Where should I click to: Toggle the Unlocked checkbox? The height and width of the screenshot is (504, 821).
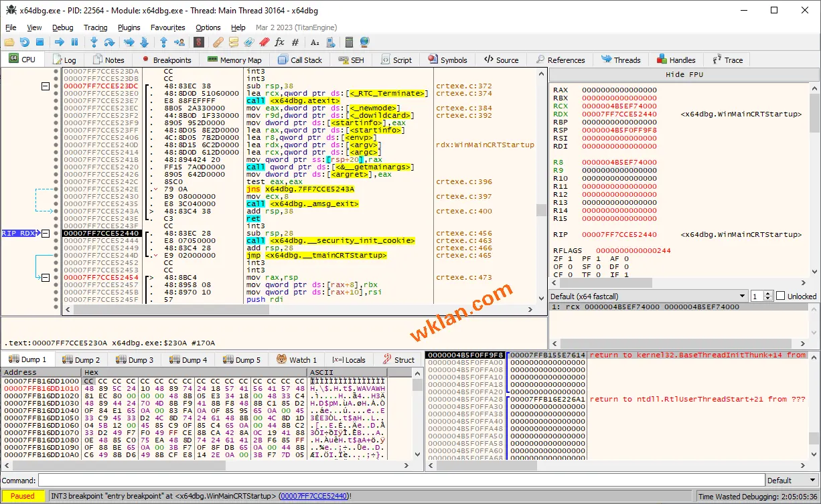780,296
